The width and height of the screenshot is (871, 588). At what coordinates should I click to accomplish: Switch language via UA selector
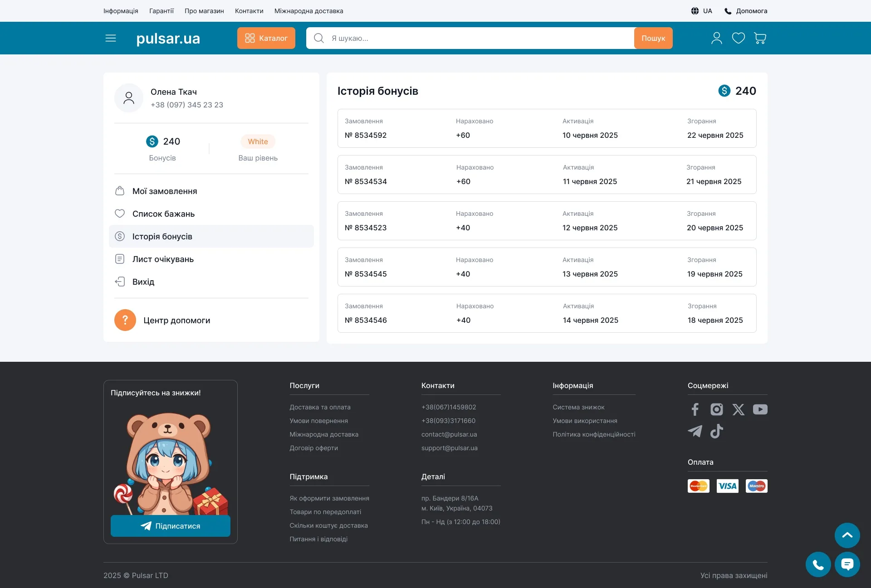tap(701, 11)
